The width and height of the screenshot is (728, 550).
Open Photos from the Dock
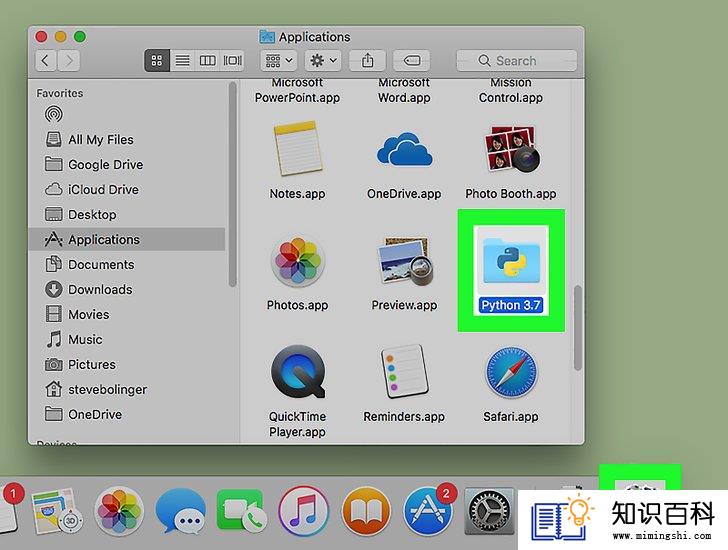pyautogui.click(x=119, y=512)
